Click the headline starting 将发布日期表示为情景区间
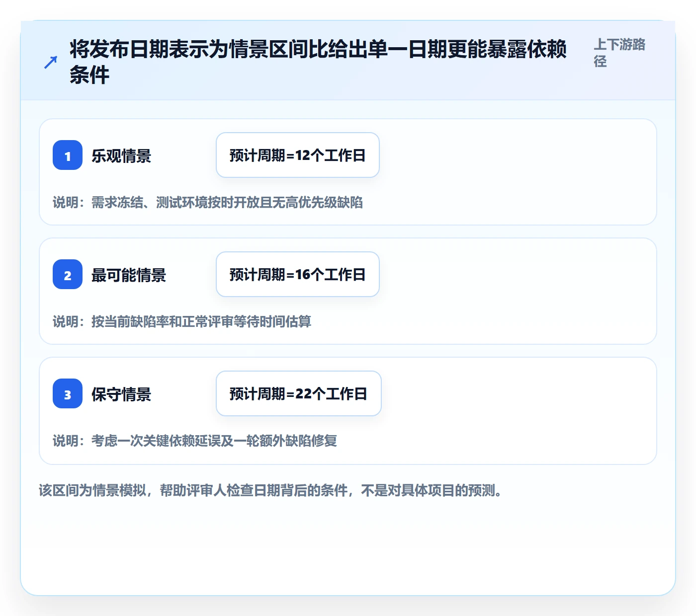Viewport: 696px width, 616px height. 318,62
